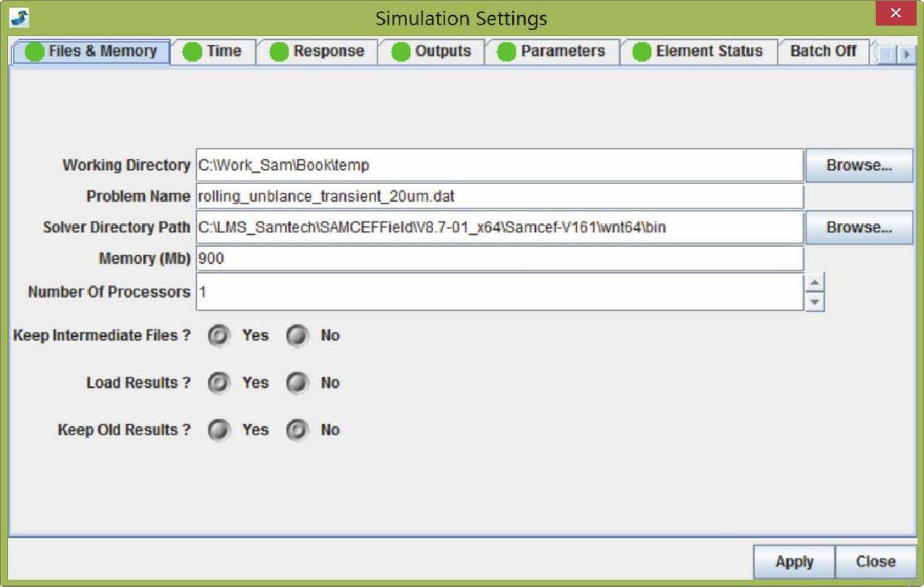Select No for Keep Intermediate Files

pos(297,336)
